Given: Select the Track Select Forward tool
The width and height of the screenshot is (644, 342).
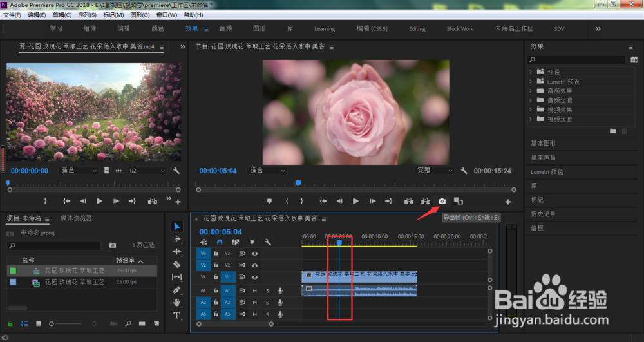Looking at the screenshot, I should pyautogui.click(x=176, y=239).
